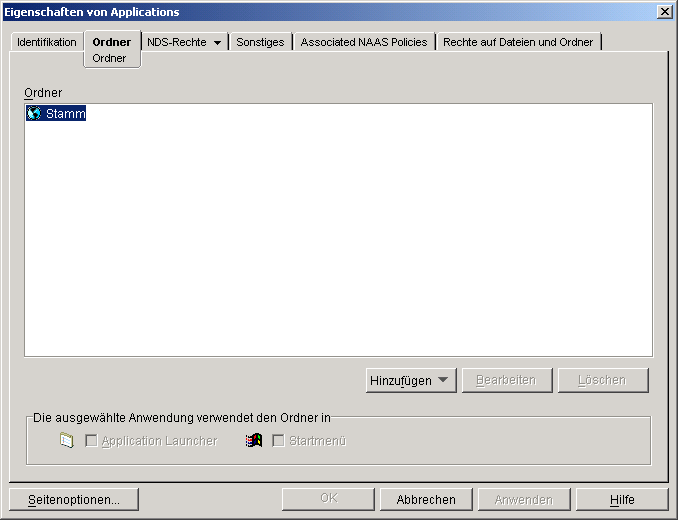Viewport: 678px width, 520px height.
Task: Open the Hinzufügen dropdown button
Action: coord(411,380)
